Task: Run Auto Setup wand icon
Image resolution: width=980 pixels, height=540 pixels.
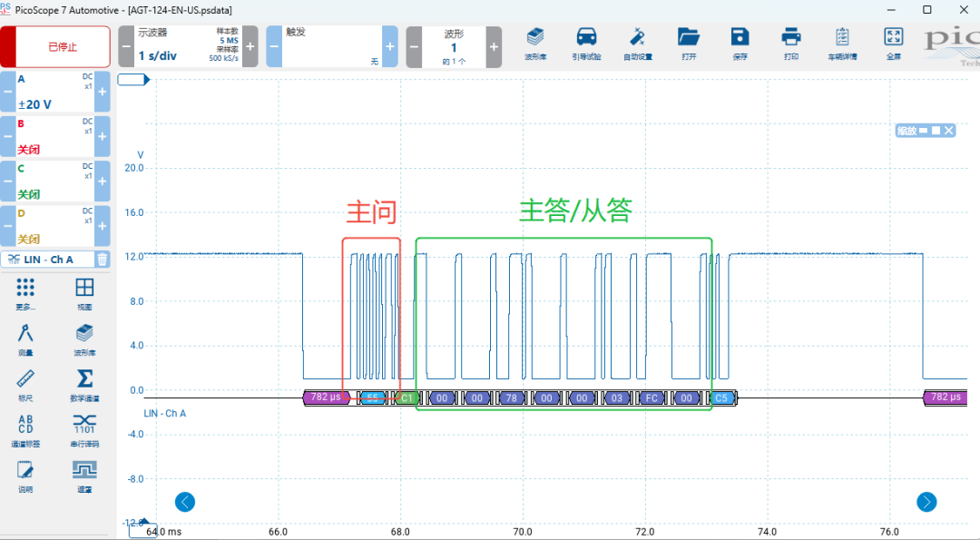Action: click(638, 44)
